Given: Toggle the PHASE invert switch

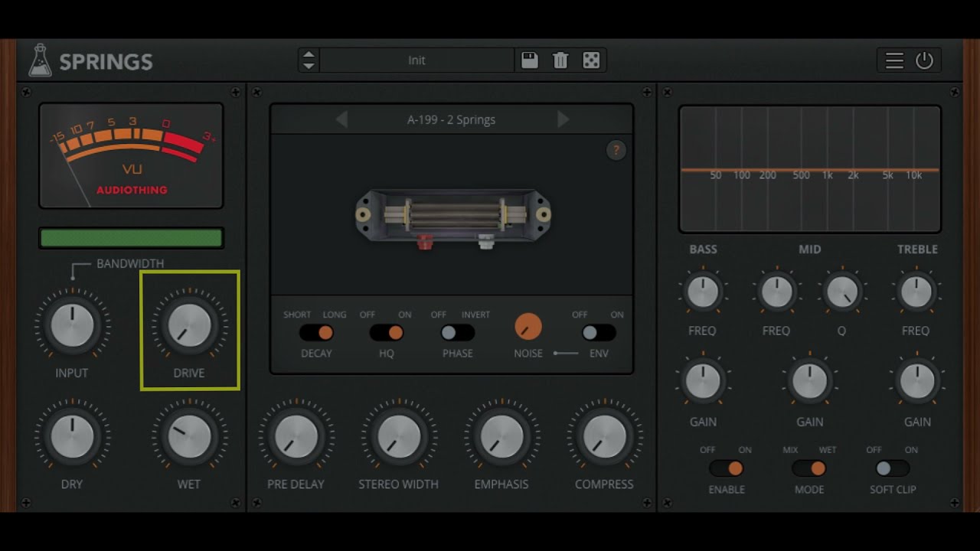Looking at the screenshot, I should pyautogui.click(x=457, y=333).
